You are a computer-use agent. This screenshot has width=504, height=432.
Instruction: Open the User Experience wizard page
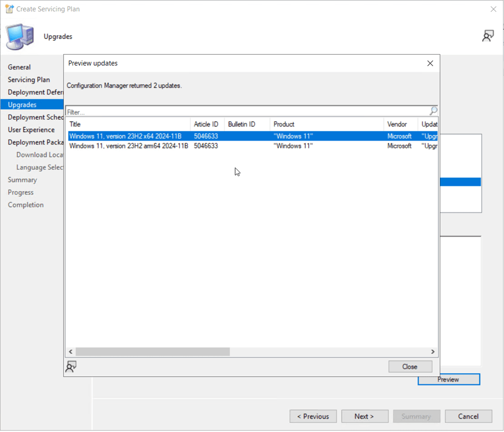tap(31, 130)
